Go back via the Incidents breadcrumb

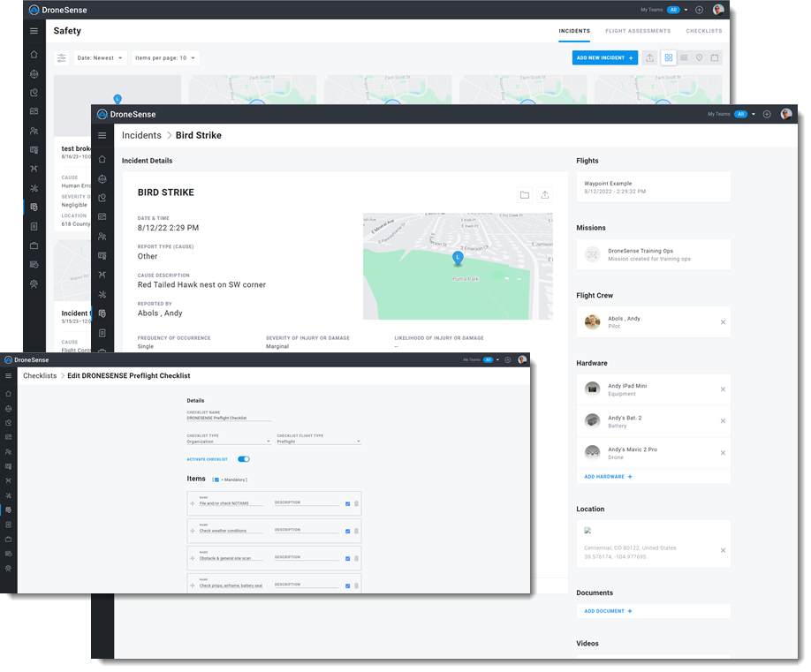141,135
